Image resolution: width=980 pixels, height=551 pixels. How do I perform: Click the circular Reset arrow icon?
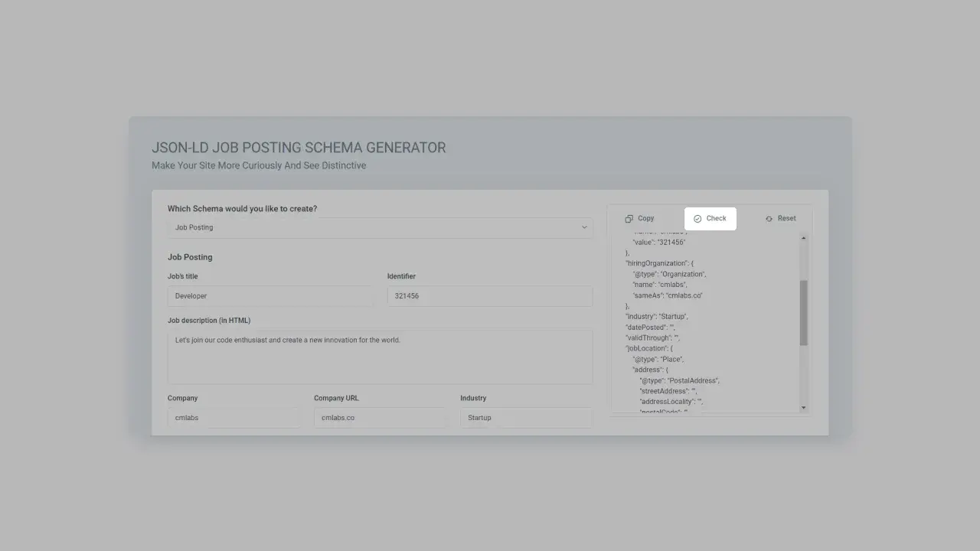[x=769, y=218]
